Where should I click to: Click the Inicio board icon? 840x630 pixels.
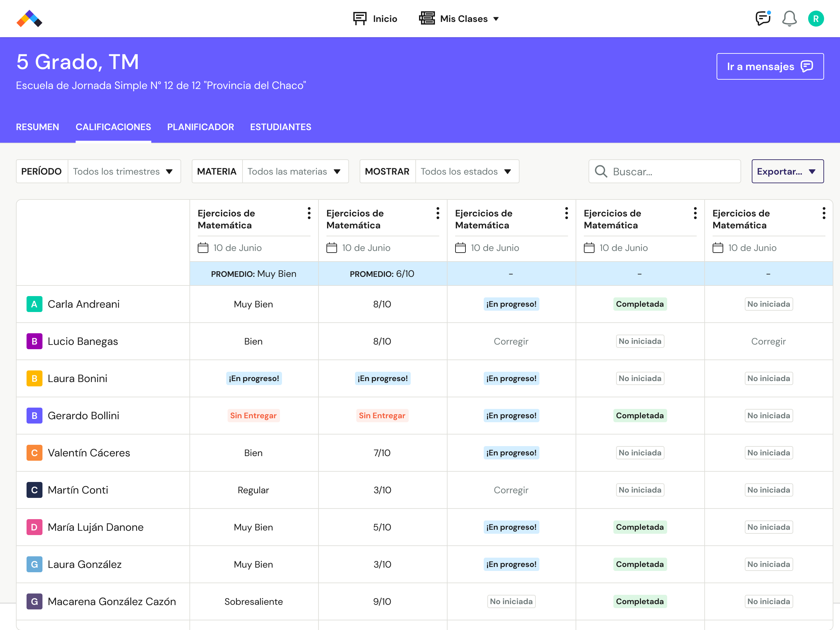360,19
